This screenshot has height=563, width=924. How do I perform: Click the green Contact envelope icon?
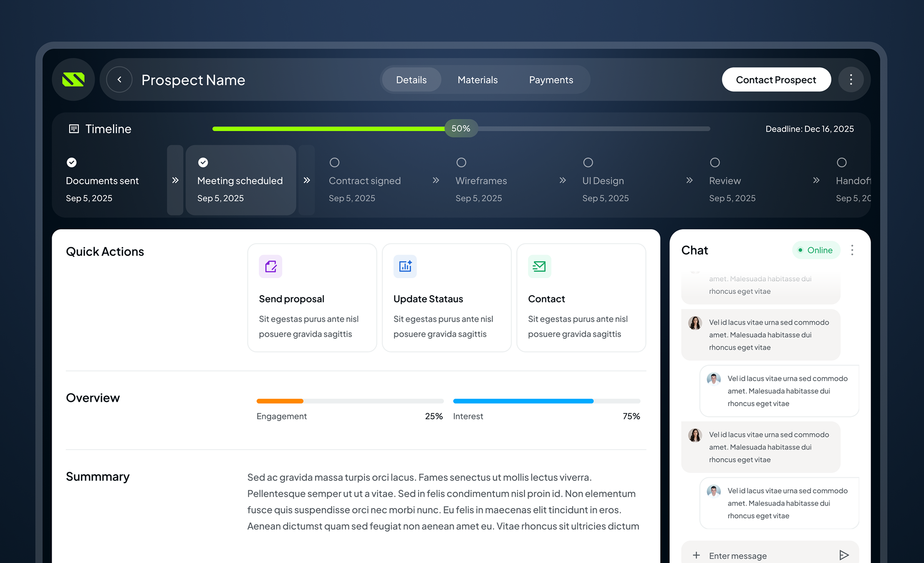pos(539,266)
